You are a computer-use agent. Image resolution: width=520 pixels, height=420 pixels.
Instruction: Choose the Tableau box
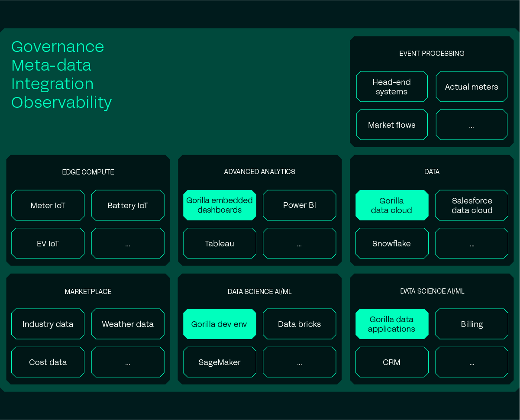[220, 243]
